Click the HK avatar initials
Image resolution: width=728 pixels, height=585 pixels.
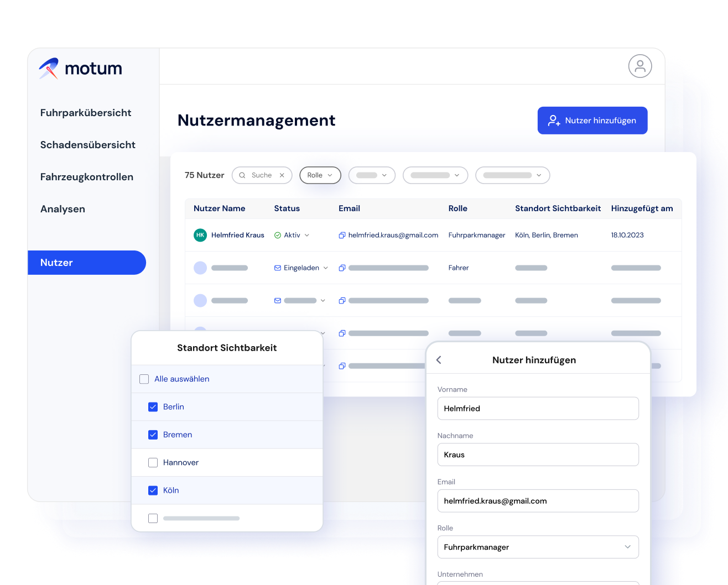[x=200, y=235]
